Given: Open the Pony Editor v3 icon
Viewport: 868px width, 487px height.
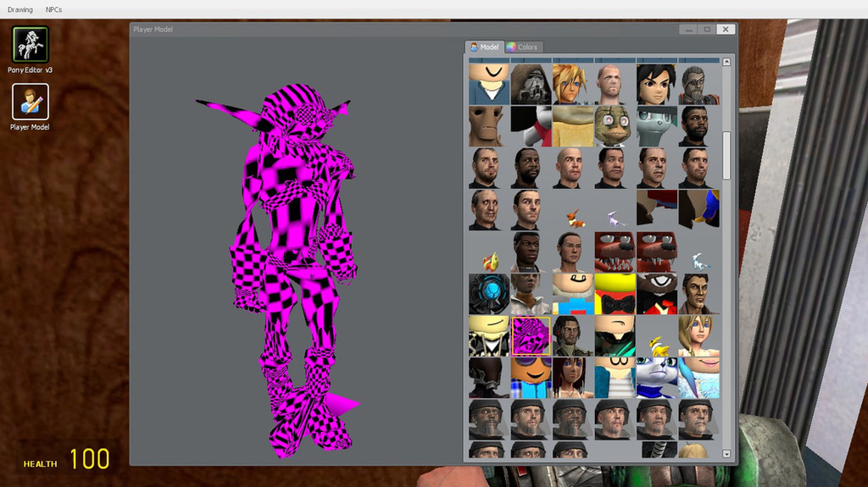Looking at the screenshot, I should [x=31, y=44].
